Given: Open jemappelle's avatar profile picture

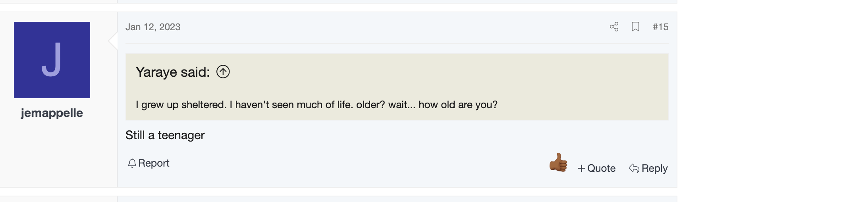Looking at the screenshot, I should (x=52, y=60).
